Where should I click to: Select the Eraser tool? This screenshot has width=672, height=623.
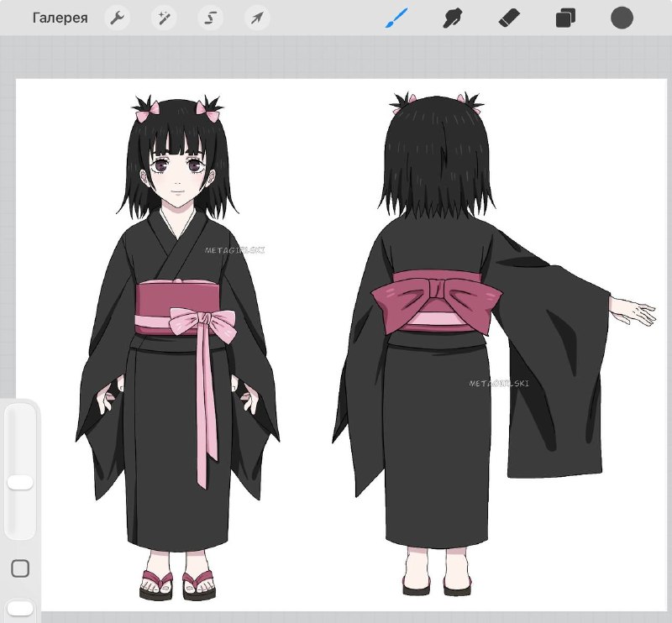tap(509, 18)
